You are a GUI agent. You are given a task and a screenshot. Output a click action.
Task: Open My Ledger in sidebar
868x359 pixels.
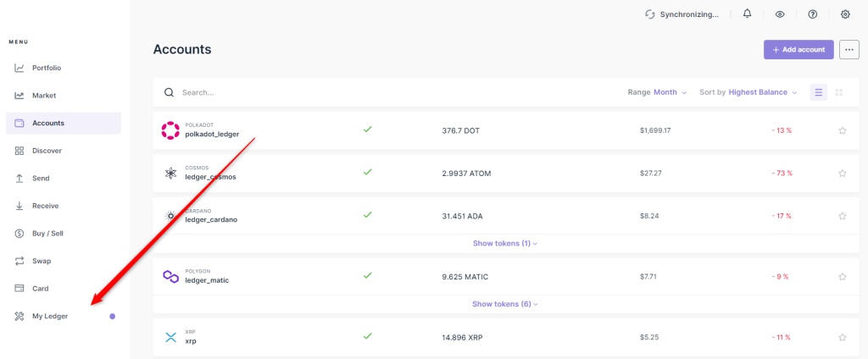50,316
